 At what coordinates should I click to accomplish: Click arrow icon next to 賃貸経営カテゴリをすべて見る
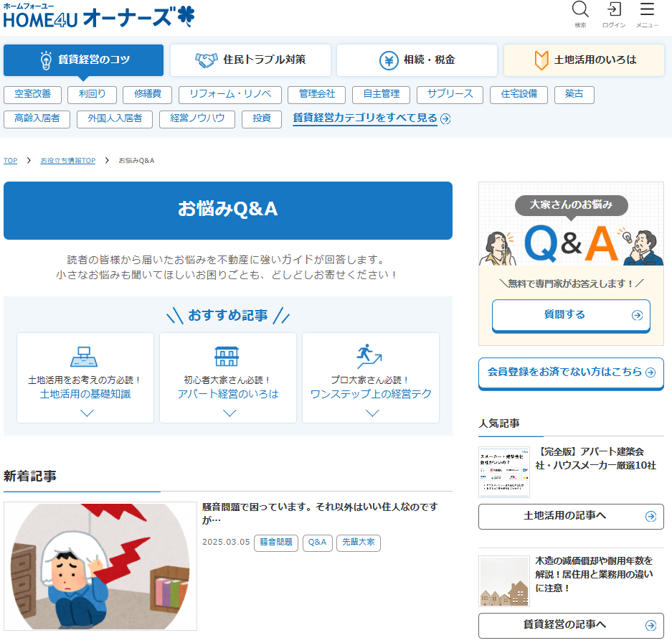445,119
